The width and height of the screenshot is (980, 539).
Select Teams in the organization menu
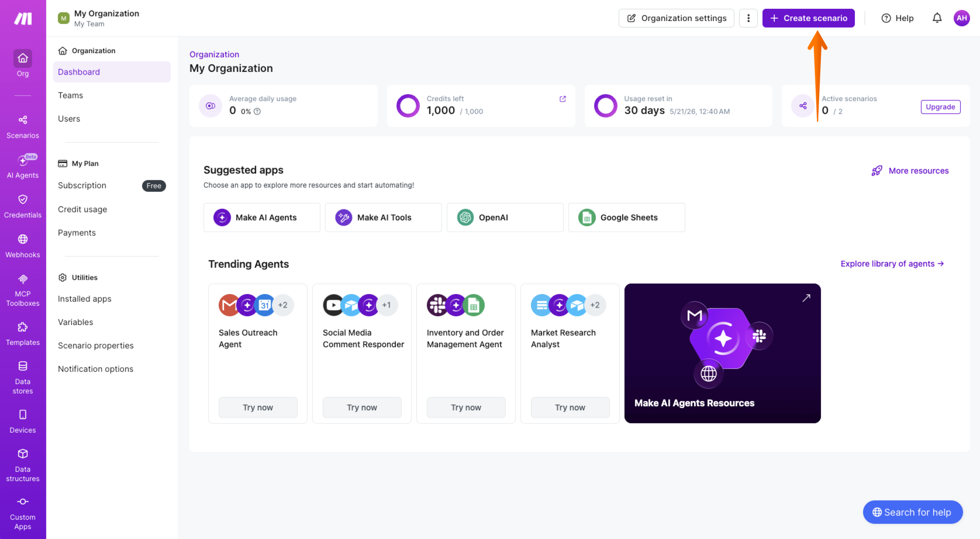coord(70,95)
